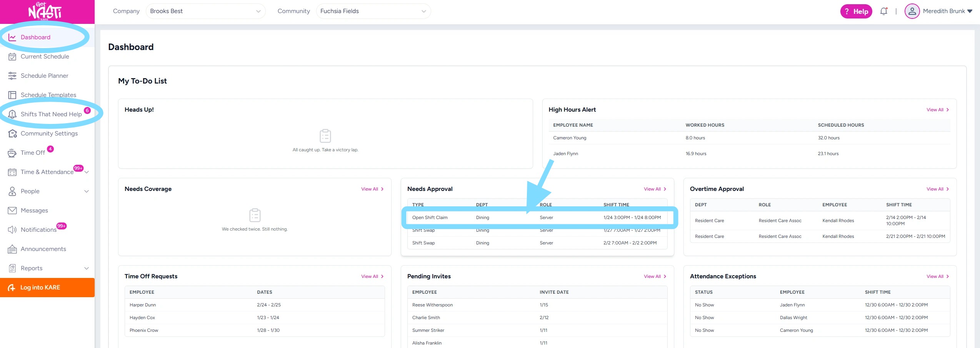
Task: Click the Current Schedule calendar icon
Action: click(x=12, y=57)
